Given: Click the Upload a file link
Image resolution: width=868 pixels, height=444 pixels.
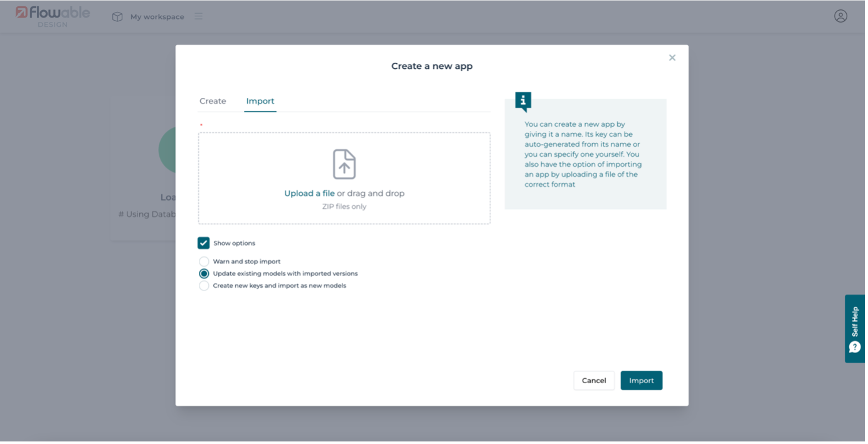Looking at the screenshot, I should (x=309, y=193).
